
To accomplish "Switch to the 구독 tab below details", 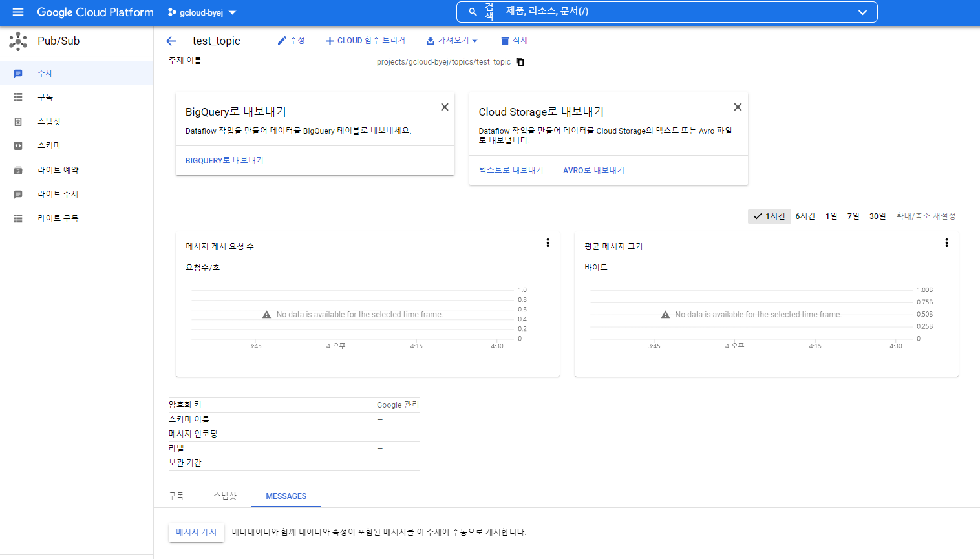I will click(x=176, y=496).
